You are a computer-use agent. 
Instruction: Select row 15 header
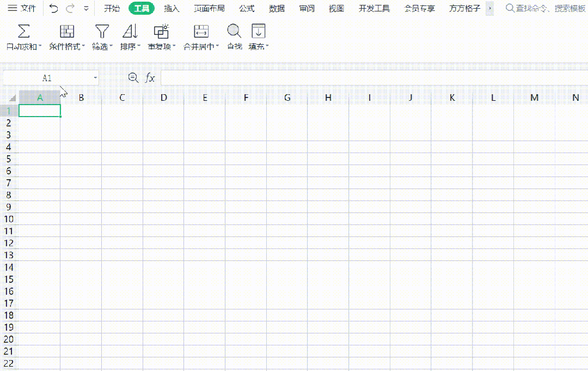pos(9,279)
